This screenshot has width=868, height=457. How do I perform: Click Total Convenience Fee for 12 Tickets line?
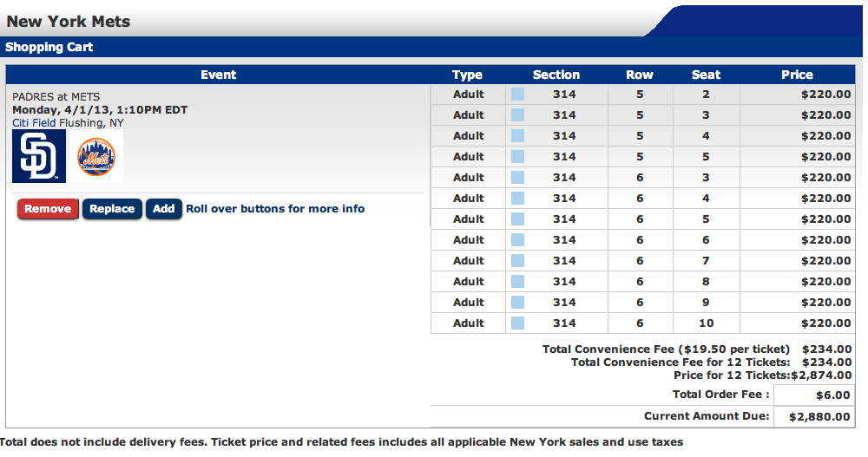(712, 362)
